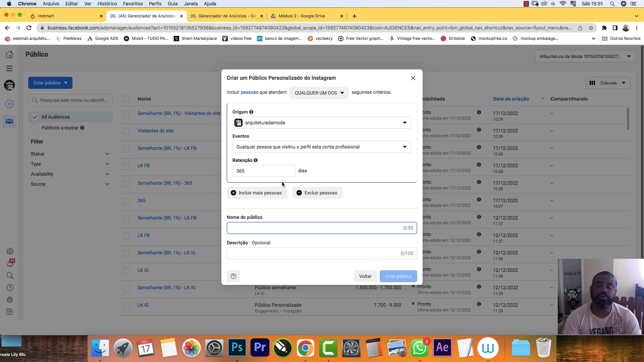Open notifications bell in left sidebar
This screenshot has height=362, width=644.
point(10,263)
